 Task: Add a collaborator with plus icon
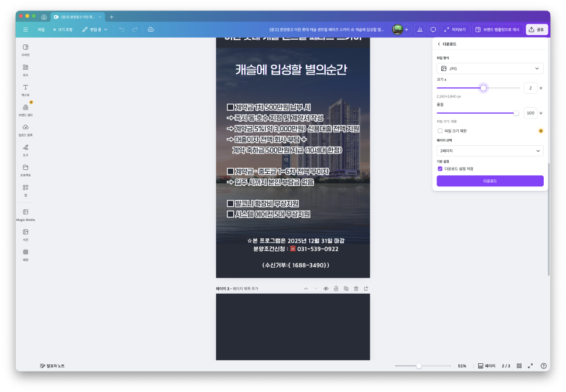point(407,30)
